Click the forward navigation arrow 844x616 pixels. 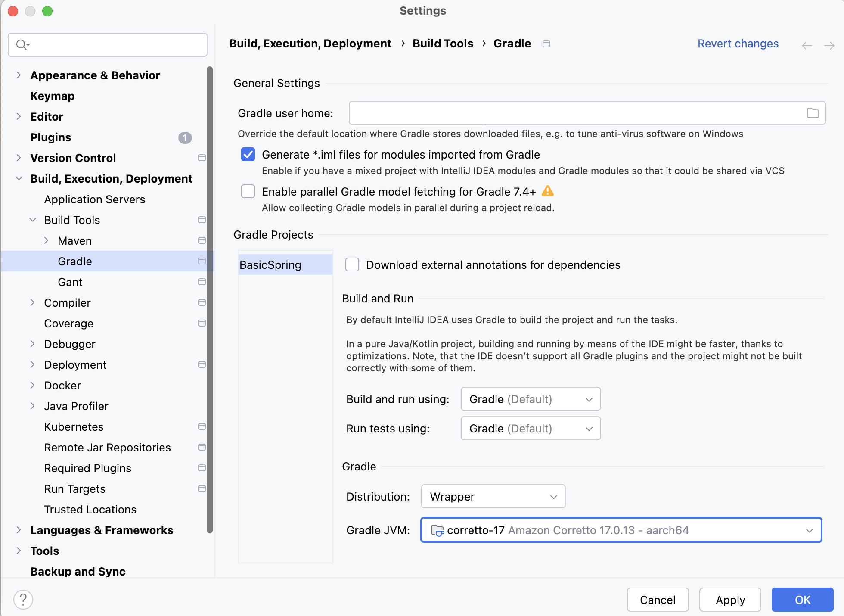click(x=829, y=45)
